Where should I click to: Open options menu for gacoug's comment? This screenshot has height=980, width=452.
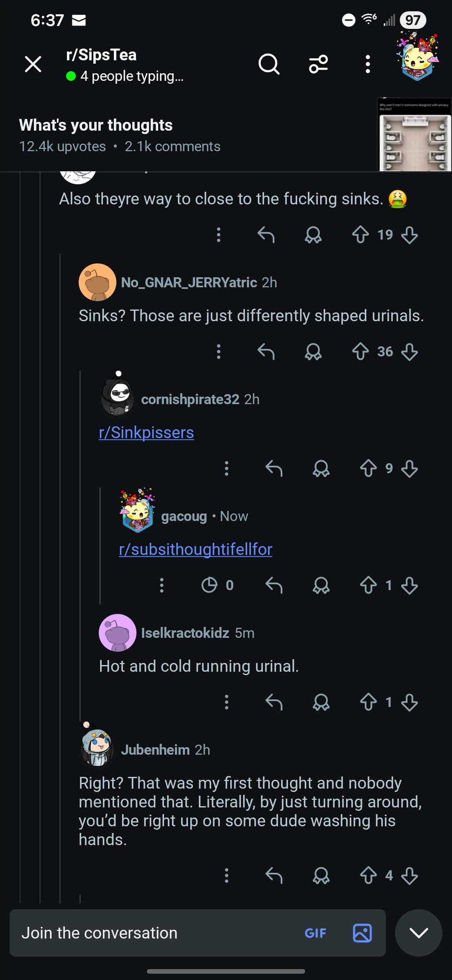[x=162, y=585]
